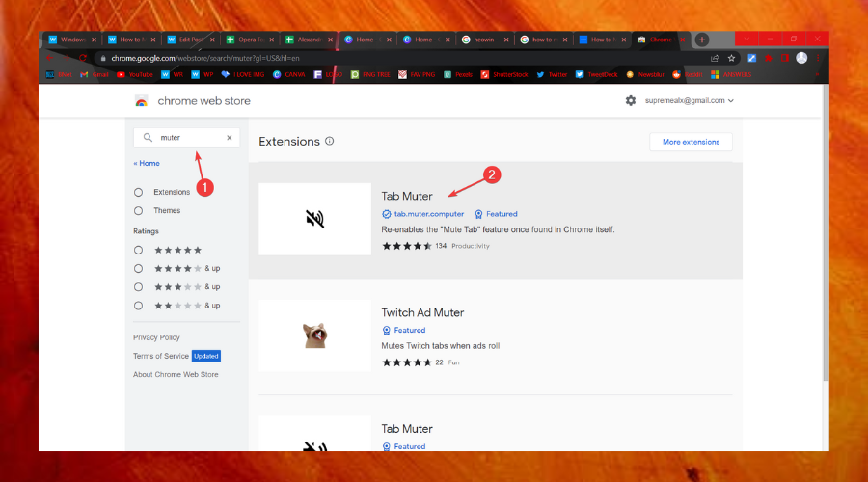Filter by four stars & up
Viewport: 868px width, 482px height.
(138, 268)
